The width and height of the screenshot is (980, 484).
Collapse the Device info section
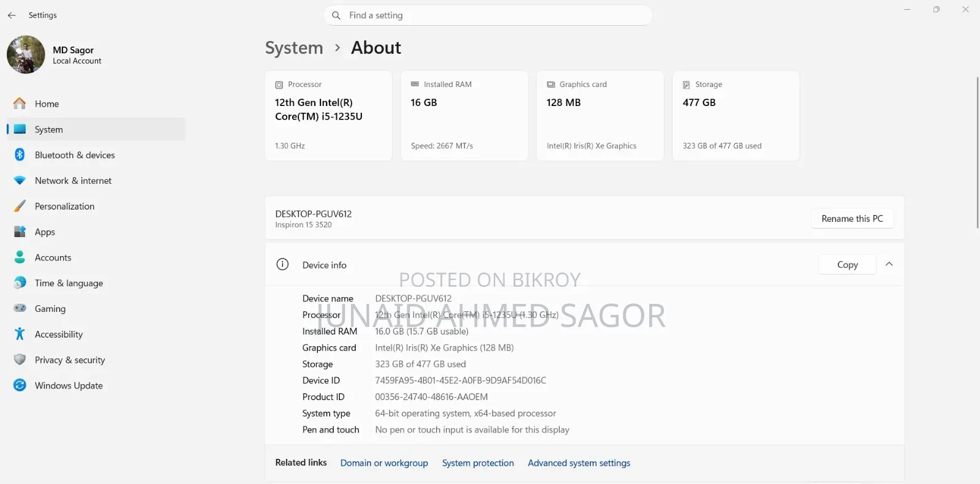pyautogui.click(x=889, y=265)
